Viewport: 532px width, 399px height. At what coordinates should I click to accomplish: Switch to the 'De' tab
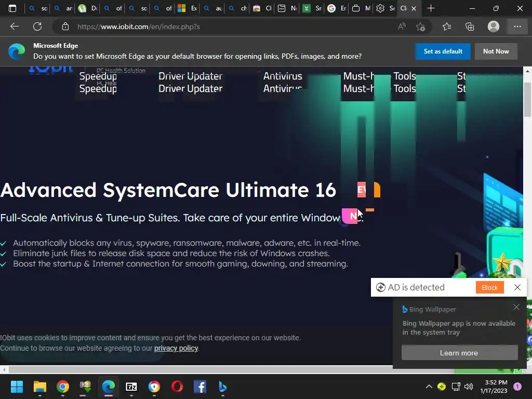point(87,8)
